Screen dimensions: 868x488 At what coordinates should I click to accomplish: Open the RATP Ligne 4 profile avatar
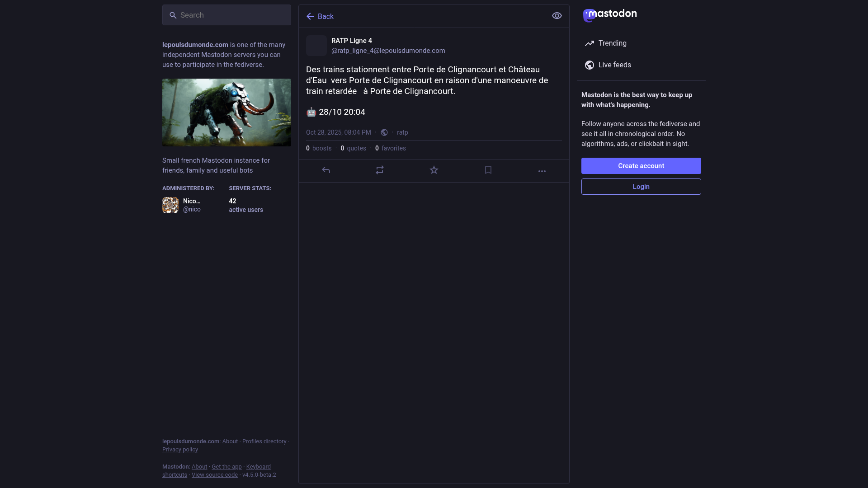point(316,46)
